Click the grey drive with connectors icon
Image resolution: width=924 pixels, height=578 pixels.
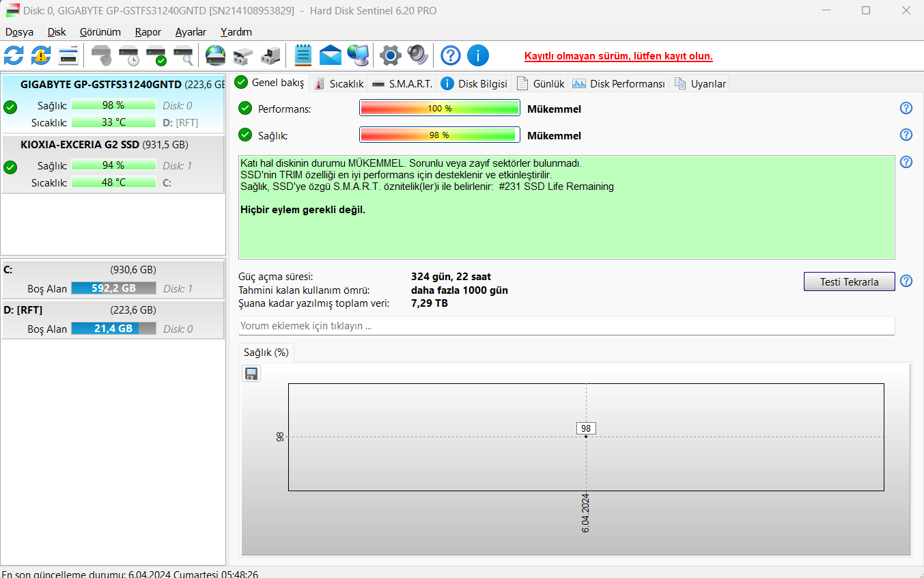(x=243, y=55)
